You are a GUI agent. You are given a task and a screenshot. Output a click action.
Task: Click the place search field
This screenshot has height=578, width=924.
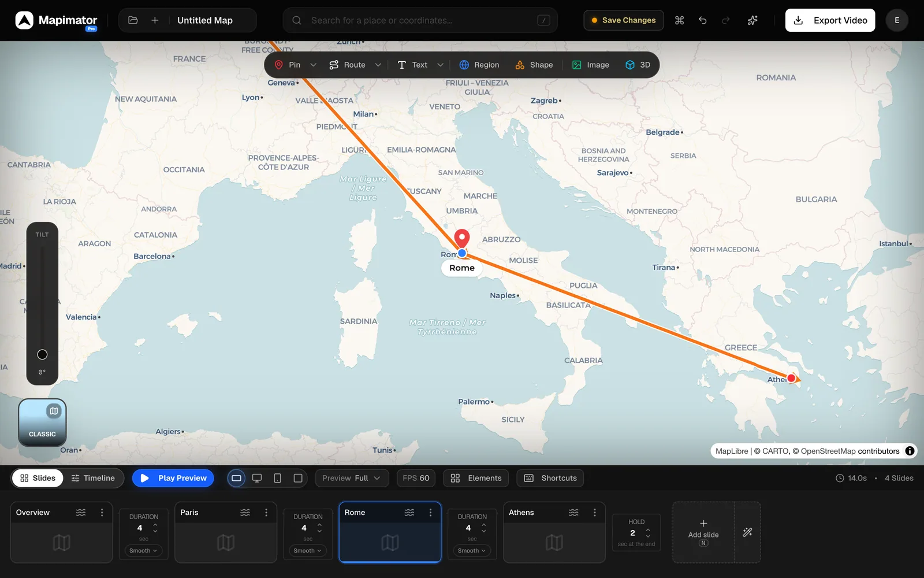pos(420,20)
